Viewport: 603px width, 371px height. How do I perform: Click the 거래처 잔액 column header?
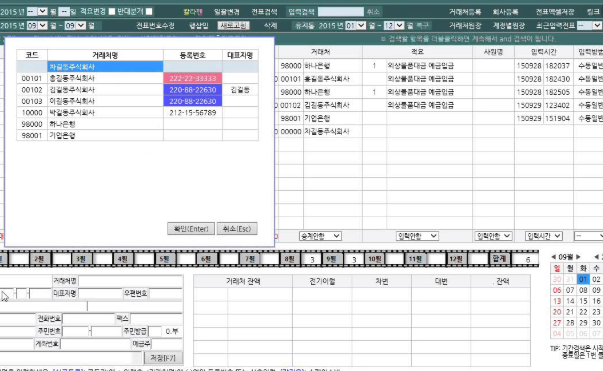click(243, 281)
